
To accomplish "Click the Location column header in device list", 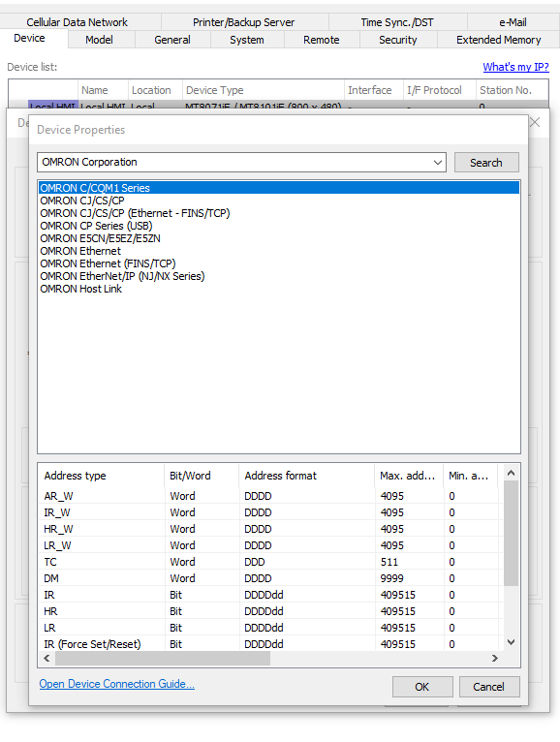I will (155, 90).
